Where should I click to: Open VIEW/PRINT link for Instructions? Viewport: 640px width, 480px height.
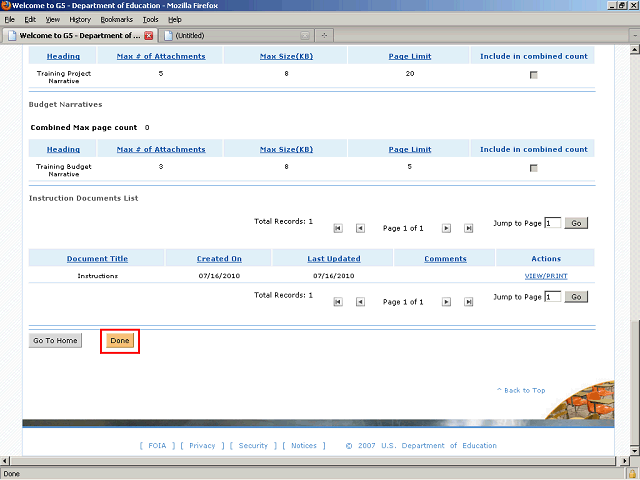click(546, 276)
